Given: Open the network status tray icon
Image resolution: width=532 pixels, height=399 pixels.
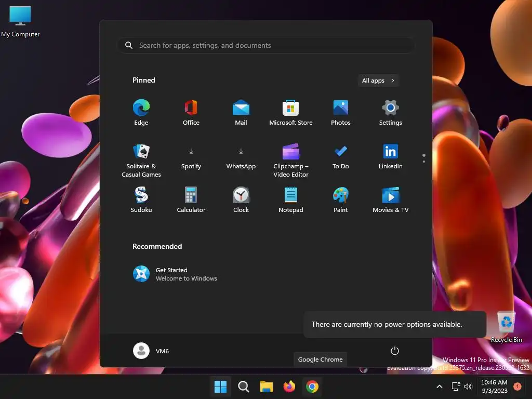Looking at the screenshot, I should coord(456,387).
